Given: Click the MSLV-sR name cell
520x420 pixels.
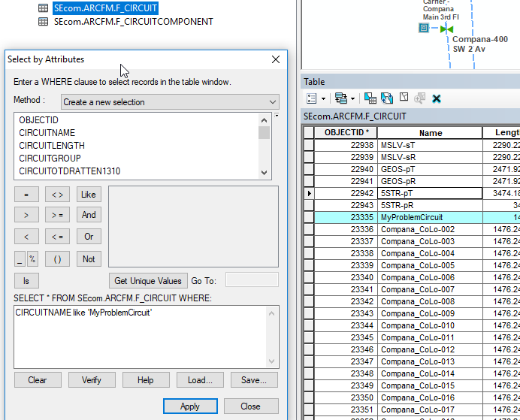Looking at the screenshot, I should 430,157.
